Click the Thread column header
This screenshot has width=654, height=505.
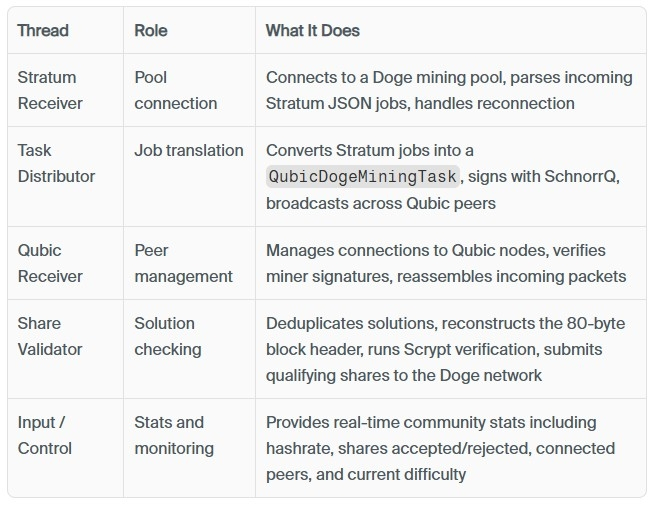point(43,30)
